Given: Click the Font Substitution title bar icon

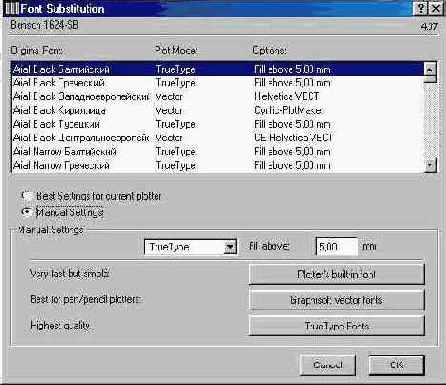Looking at the screenshot, I should pos(12,9).
